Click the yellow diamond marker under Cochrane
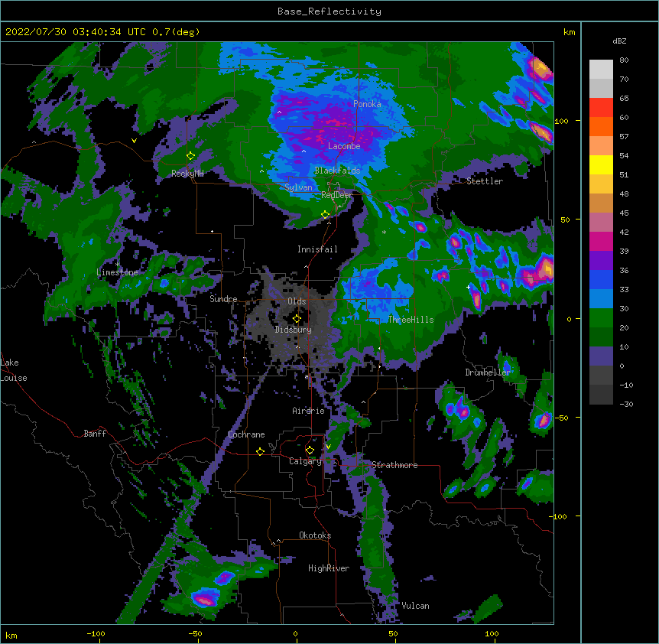 [260, 451]
